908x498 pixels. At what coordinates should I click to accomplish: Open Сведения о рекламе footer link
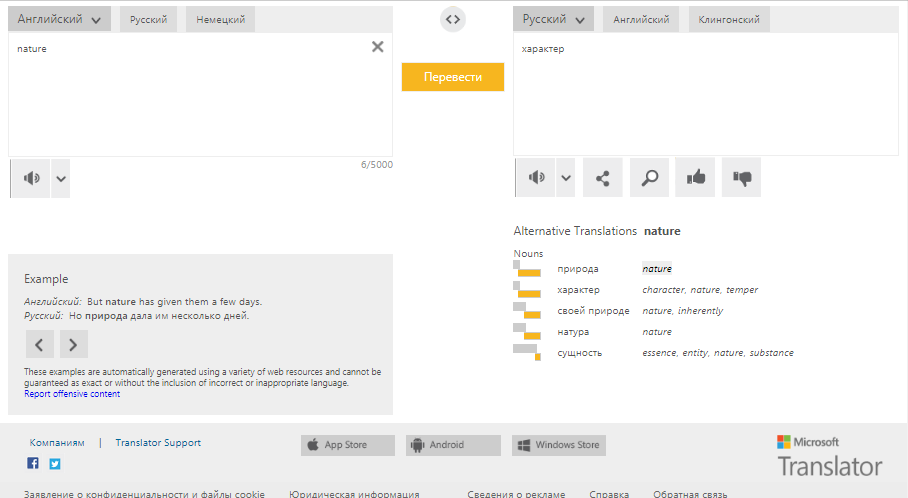[x=516, y=494]
